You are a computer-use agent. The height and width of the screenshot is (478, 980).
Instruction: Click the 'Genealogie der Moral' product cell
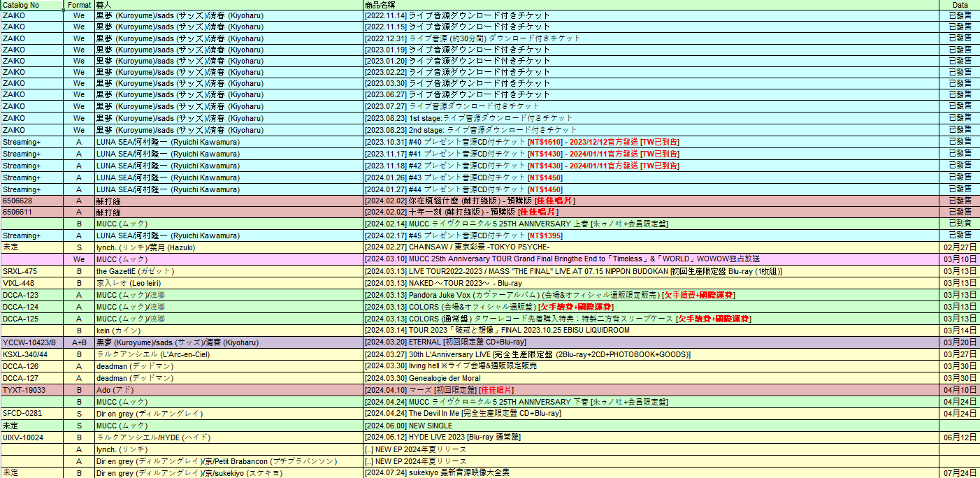651,378
